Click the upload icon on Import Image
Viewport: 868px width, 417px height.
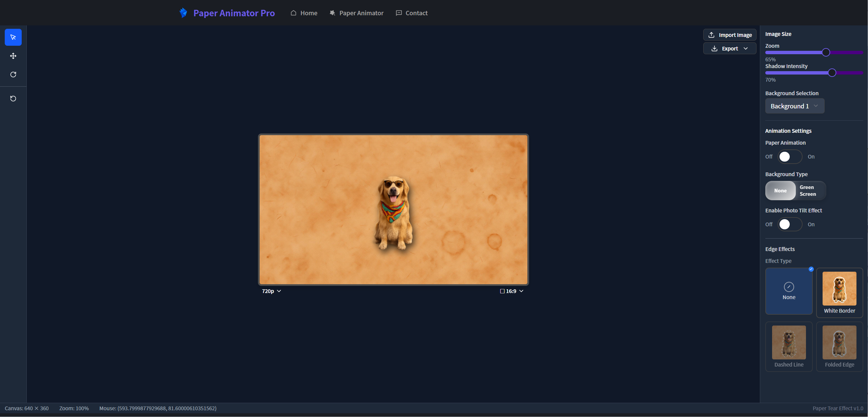pos(711,35)
